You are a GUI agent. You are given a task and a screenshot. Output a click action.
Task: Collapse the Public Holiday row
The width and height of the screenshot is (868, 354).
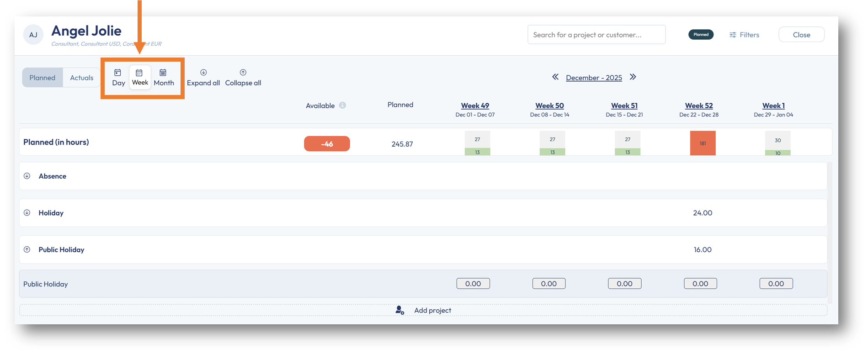pyautogui.click(x=27, y=249)
